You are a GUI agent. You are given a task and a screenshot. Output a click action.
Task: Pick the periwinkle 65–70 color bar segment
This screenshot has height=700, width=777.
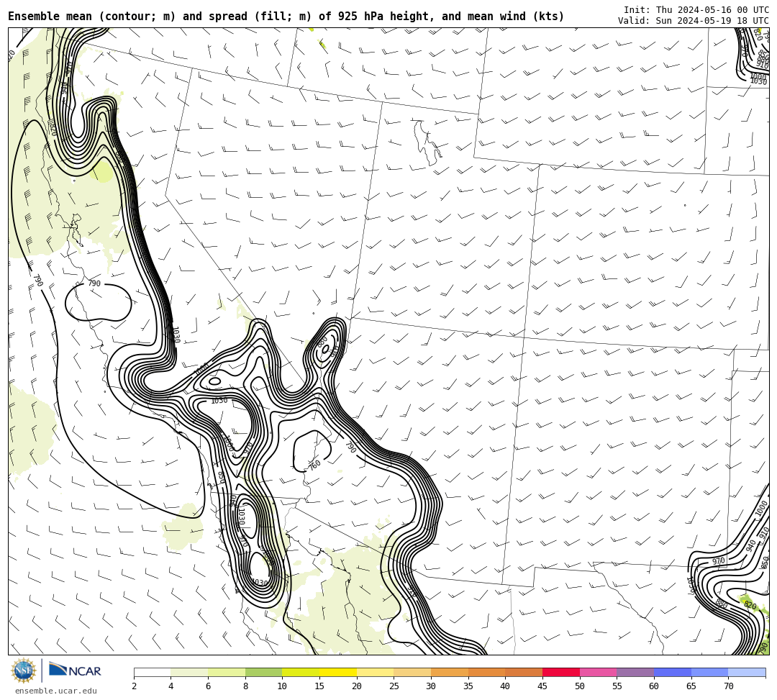(709, 672)
